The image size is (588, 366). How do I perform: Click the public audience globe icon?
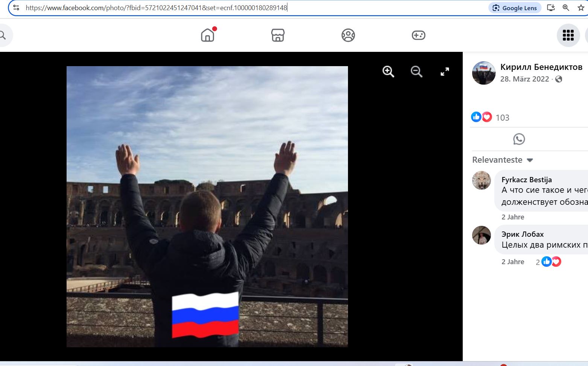coord(559,79)
